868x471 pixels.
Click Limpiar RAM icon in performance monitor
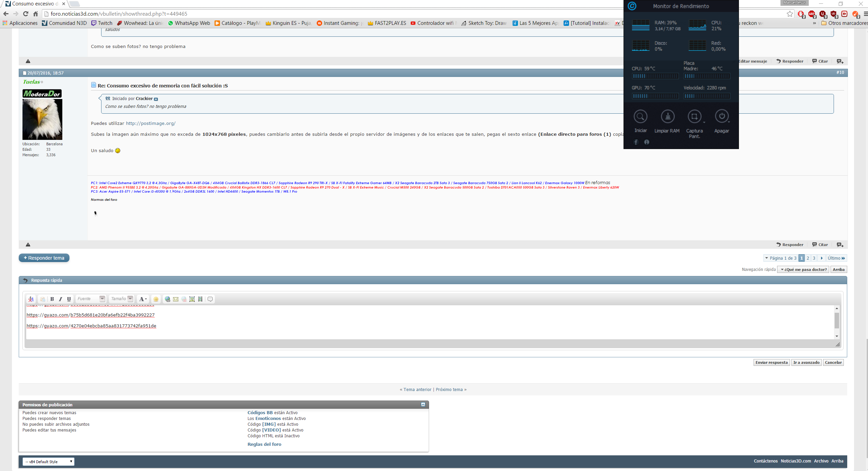[667, 117]
